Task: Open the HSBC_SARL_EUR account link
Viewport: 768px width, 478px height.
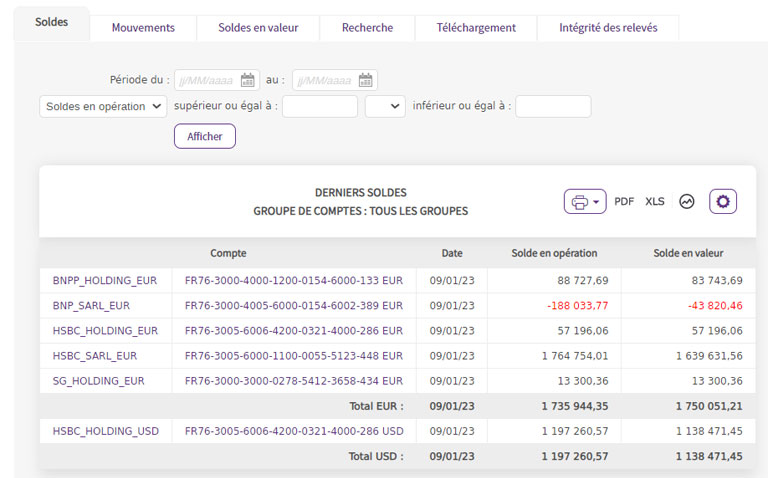Action: [95, 356]
